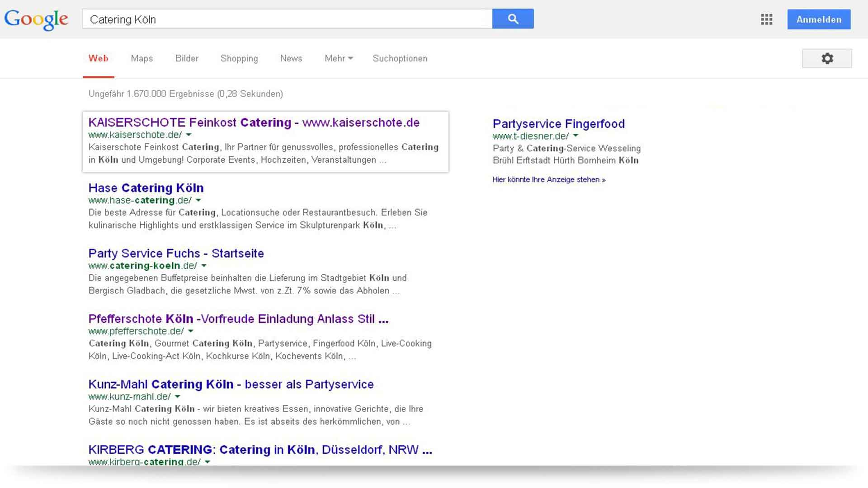Viewport: 868px width, 488px height.
Task: Click the Kaiserschote Feinkost snippet description
Action: click(x=264, y=154)
